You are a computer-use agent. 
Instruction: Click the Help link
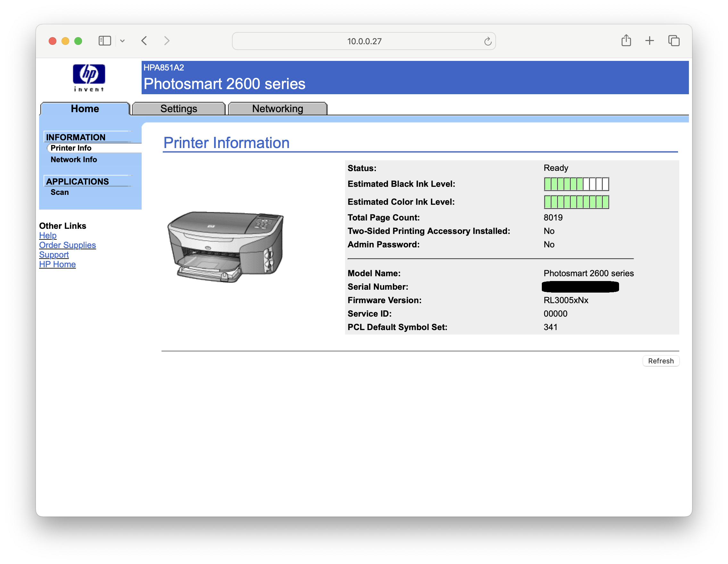[x=48, y=236]
